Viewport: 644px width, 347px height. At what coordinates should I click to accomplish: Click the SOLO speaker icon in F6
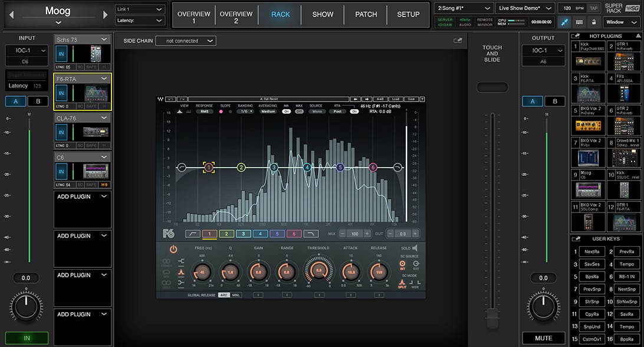(x=415, y=248)
